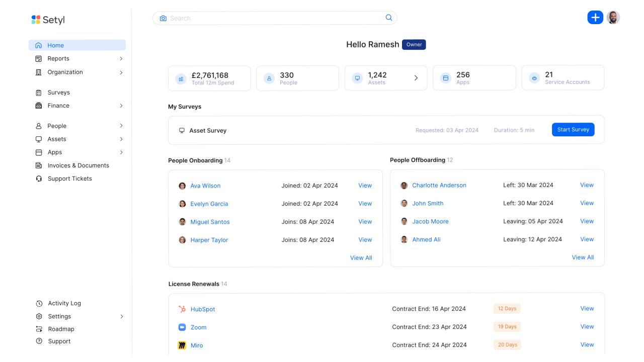Open the user profile avatar
This screenshot has width=644, height=362.
[x=613, y=18]
